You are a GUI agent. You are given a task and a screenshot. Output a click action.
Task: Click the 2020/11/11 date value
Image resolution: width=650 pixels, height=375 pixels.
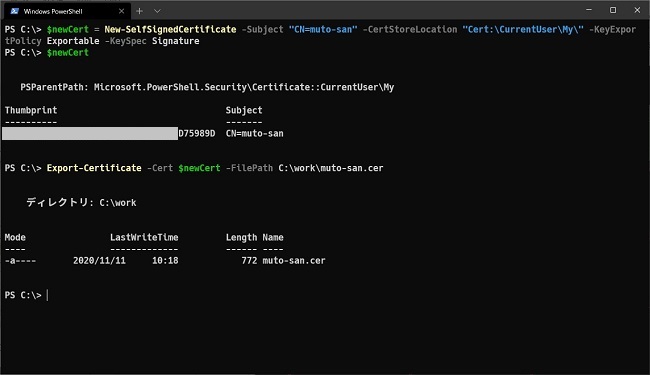tap(99, 261)
